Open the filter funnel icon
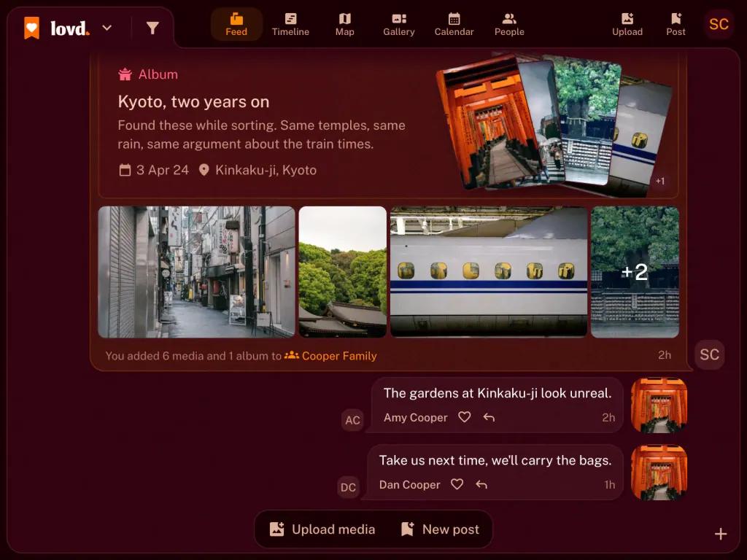 (152, 28)
